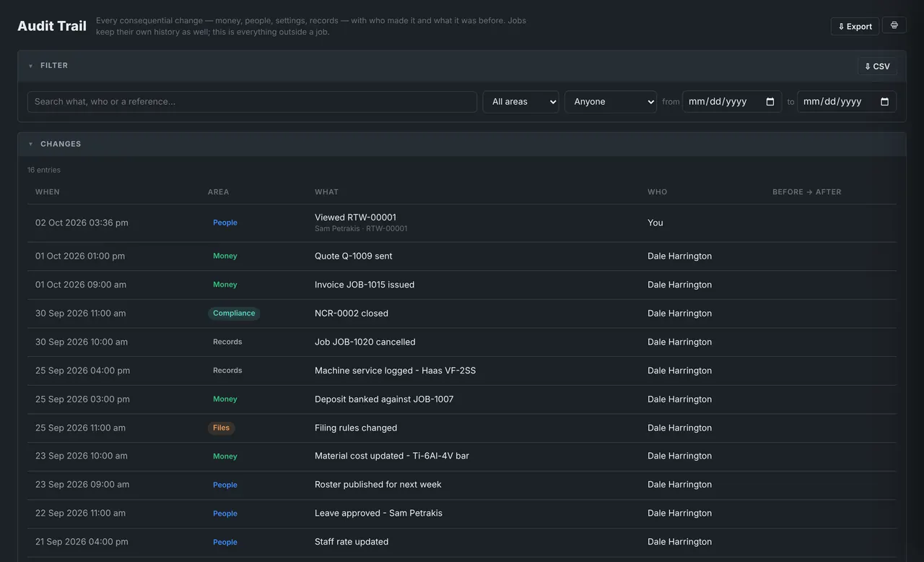The width and height of the screenshot is (924, 562).
Task: Click the 30 Sep 2026 11:00 am timestamp
Action: (81, 314)
